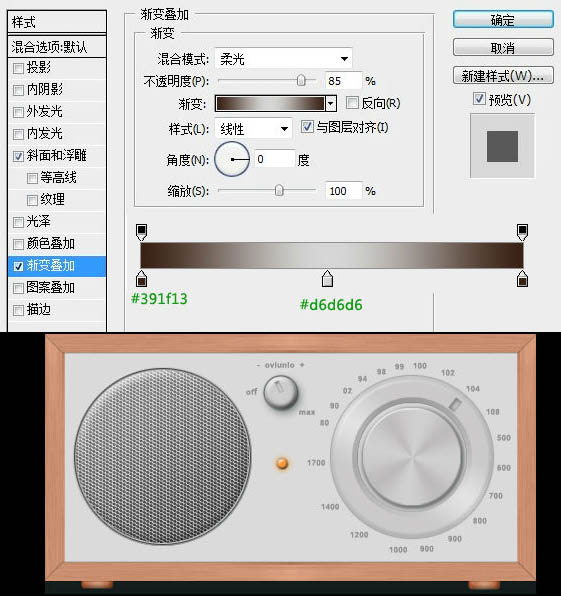Screen dimensions: 561x596
Task: Expand the 样式 线性 style dropdown
Action: (254, 129)
